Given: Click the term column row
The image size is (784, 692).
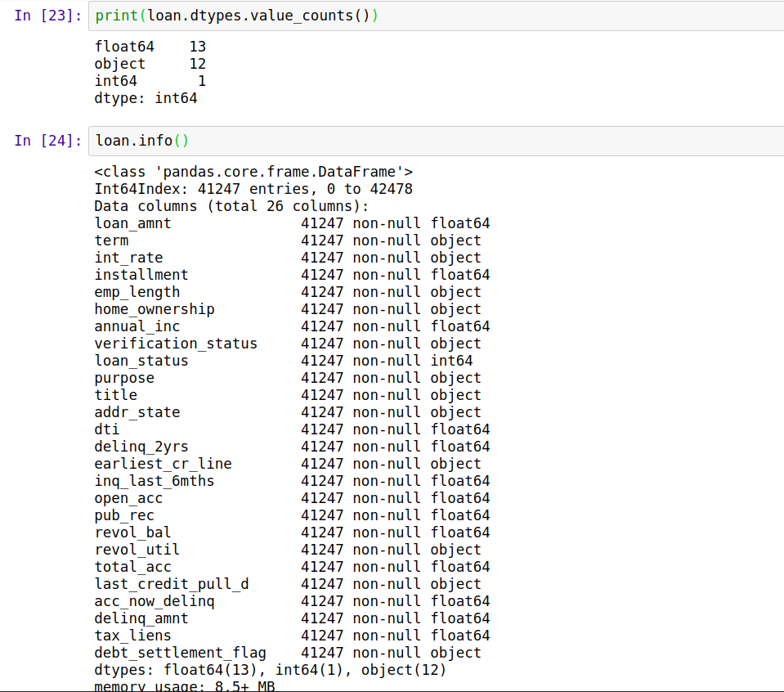Looking at the screenshot, I should 288,240.
